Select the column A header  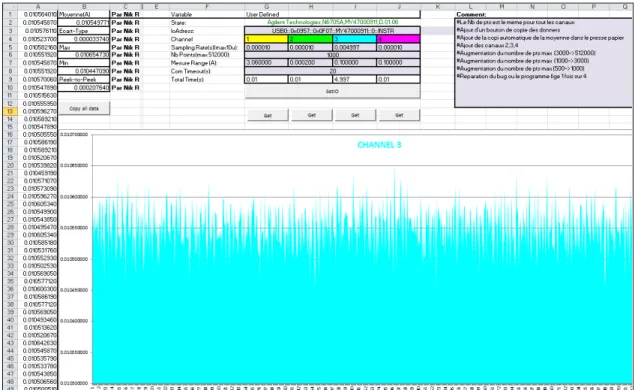click(x=38, y=6)
